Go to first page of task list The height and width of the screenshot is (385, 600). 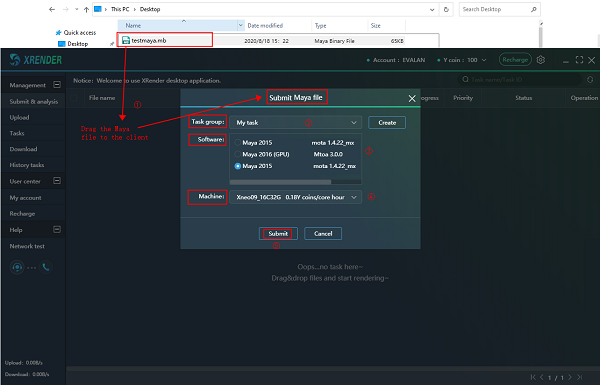click(x=533, y=377)
